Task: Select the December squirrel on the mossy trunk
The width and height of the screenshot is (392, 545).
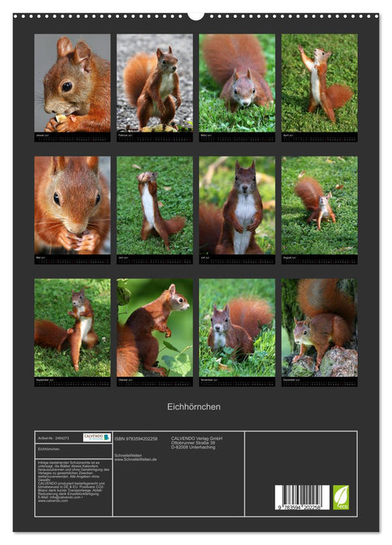Action: [x=319, y=328]
